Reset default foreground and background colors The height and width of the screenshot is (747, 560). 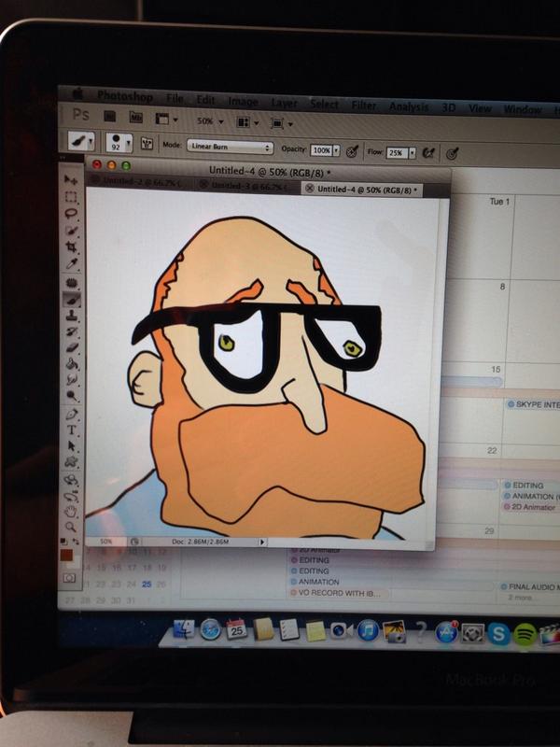[63, 542]
